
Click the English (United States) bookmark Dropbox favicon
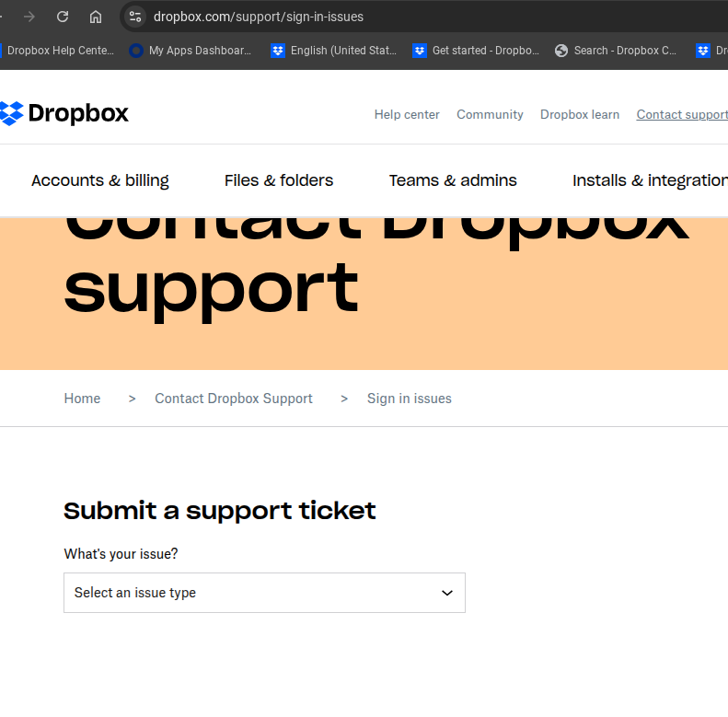tap(278, 50)
